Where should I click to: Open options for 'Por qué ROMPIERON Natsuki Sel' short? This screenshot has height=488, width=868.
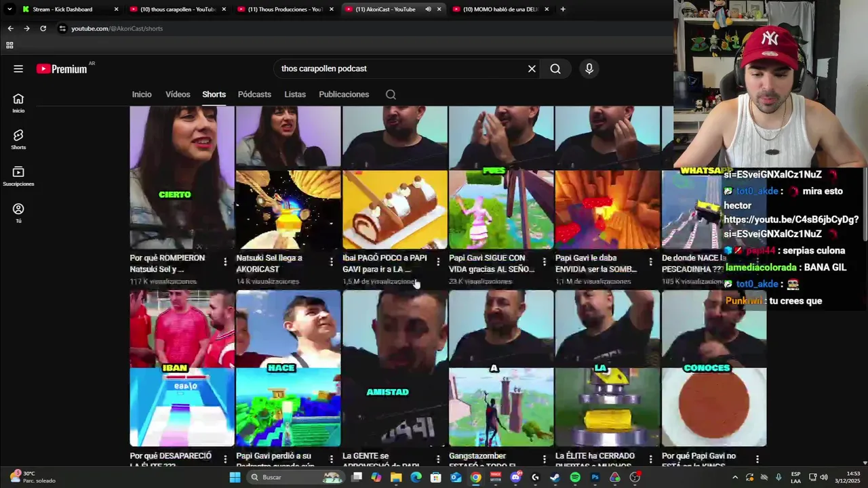click(x=225, y=262)
